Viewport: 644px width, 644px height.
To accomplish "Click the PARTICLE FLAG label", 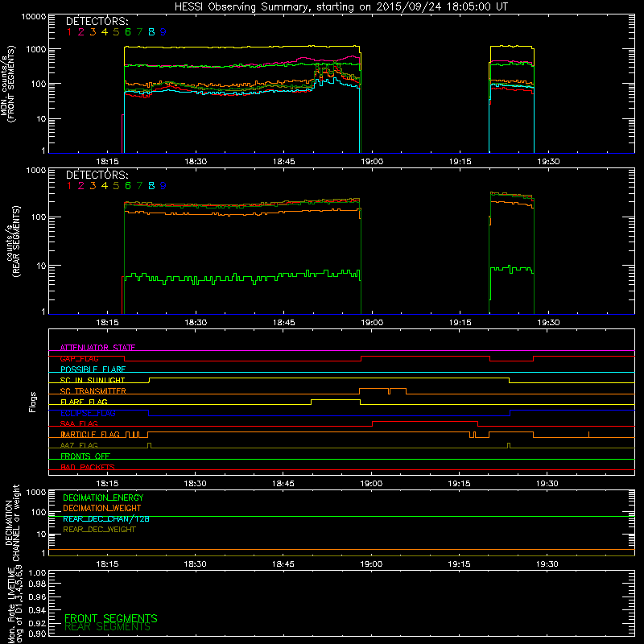I will pyautogui.click(x=90, y=435).
